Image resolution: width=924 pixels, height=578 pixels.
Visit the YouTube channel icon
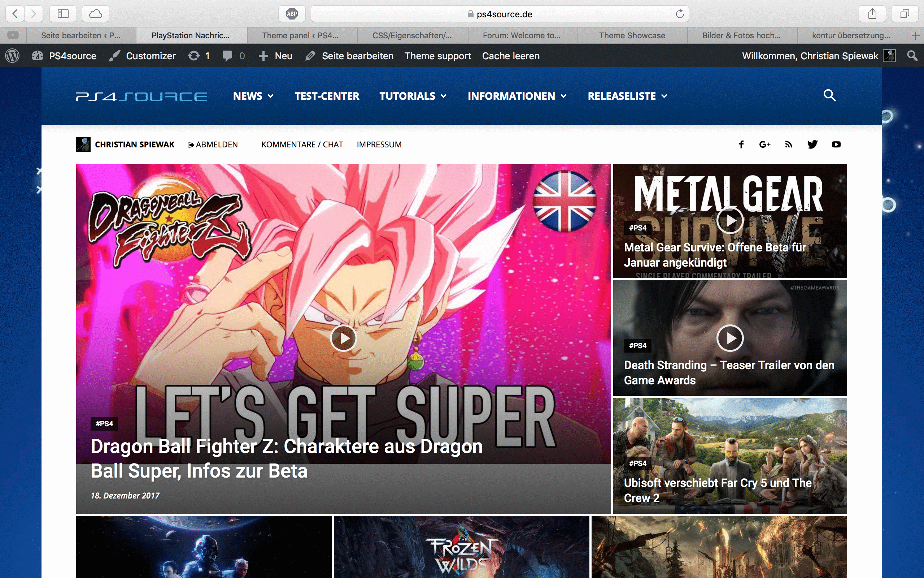[x=836, y=144]
